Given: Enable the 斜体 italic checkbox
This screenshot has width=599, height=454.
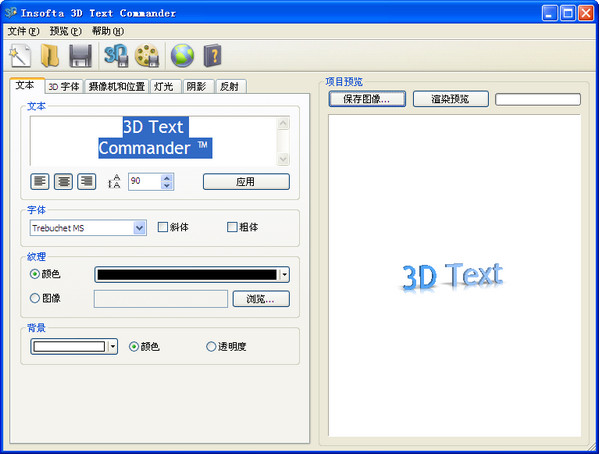Looking at the screenshot, I should 163,227.
